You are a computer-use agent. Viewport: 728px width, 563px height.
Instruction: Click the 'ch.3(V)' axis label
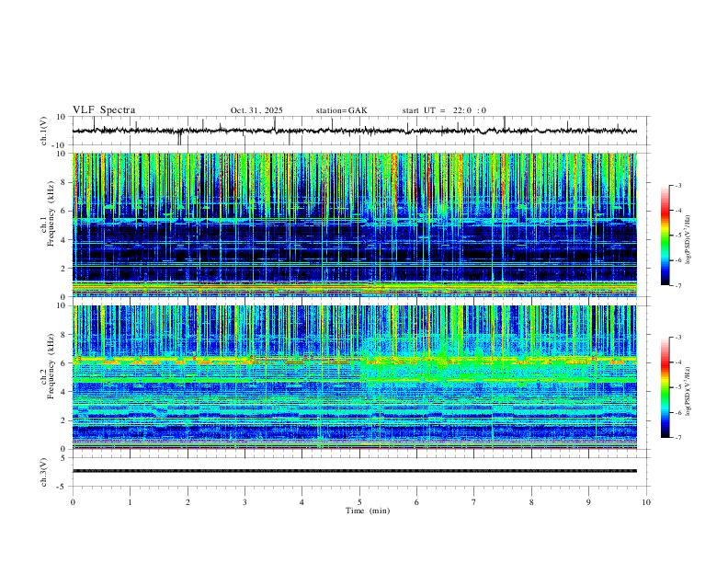click(44, 473)
